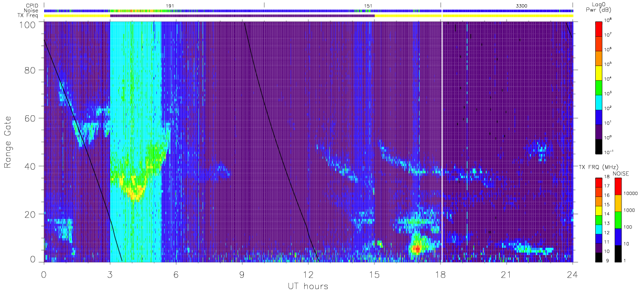Select the '24' tick label on UT hours axis
The image size is (644, 297).
click(x=573, y=274)
